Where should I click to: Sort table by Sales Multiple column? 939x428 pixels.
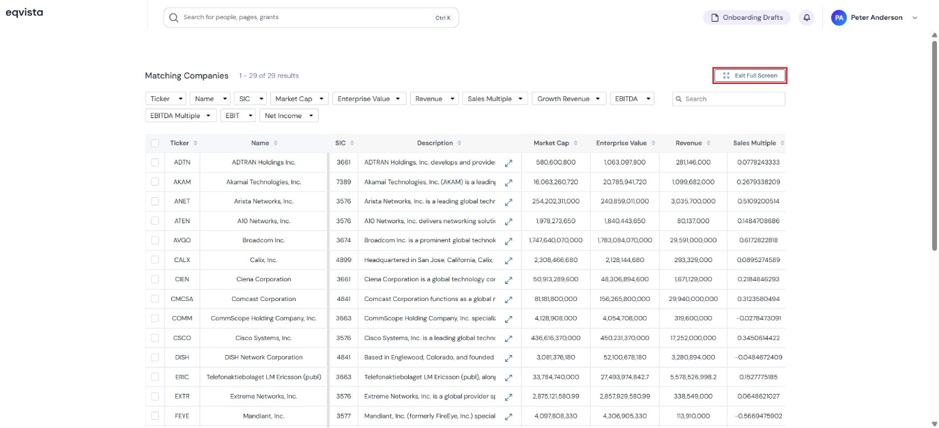click(x=782, y=143)
